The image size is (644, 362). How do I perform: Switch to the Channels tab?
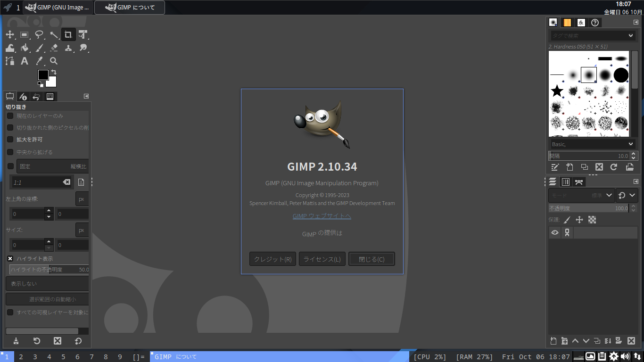click(x=566, y=182)
